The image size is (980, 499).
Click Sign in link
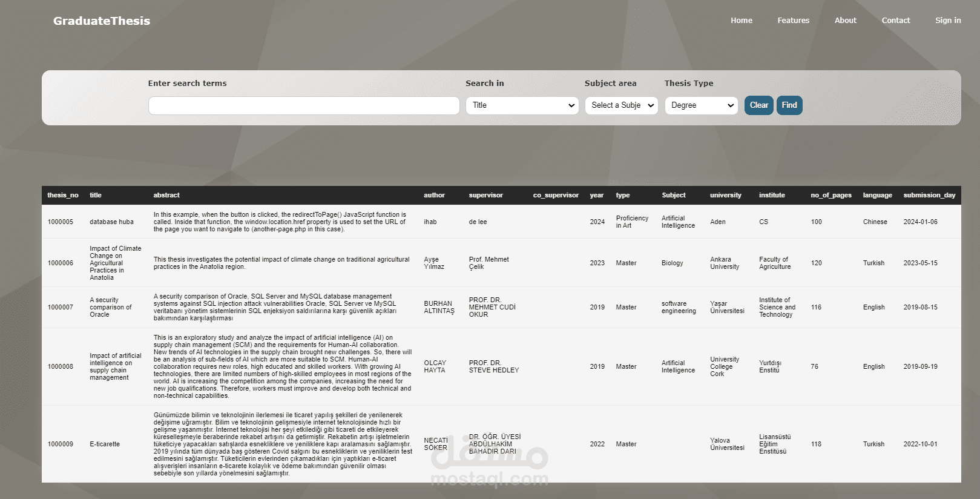(948, 20)
